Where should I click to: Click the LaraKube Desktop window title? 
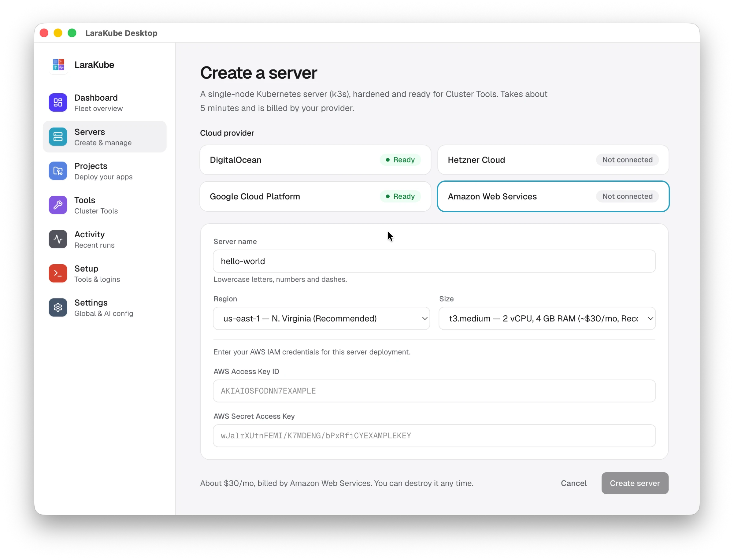pyautogui.click(x=121, y=33)
